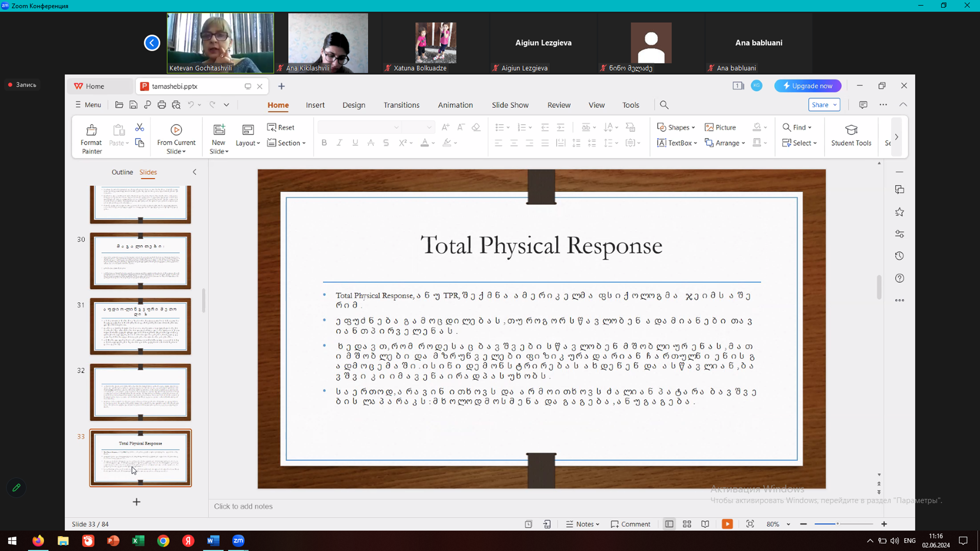
Task: Click the zoom in plus button
Action: 884,524
